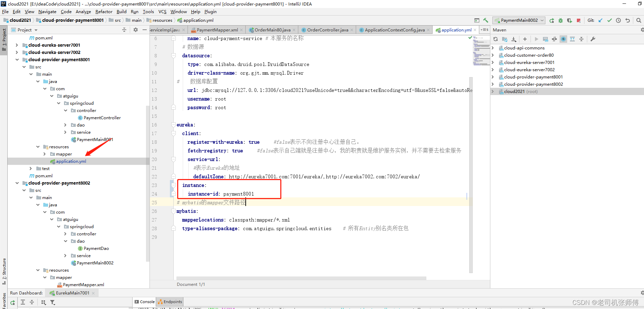Image resolution: width=644 pixels, height=309 pixels.
Task: Select the EurekaMain7001 run tab
Action: click(x=72, y=293)
